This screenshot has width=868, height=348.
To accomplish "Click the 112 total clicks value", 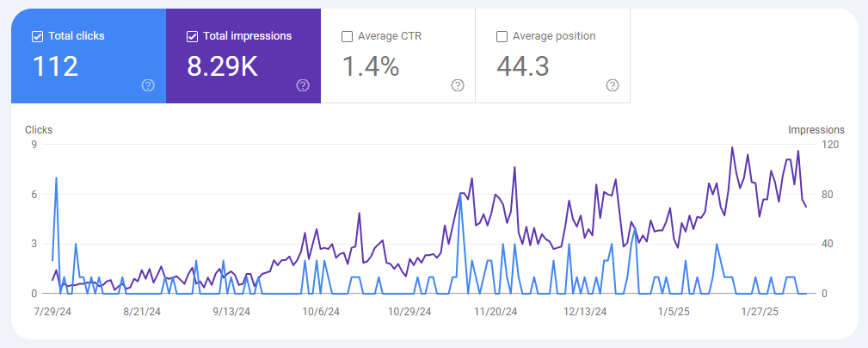I will pyautogui.click(x=55, y=66).
